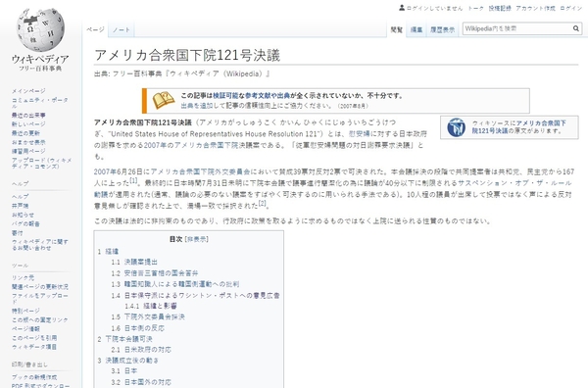Open ウィキペディアに関するお問い合わせ link
Image resolution: width=588 pixels, height=388 pixels.
(40, 245)
